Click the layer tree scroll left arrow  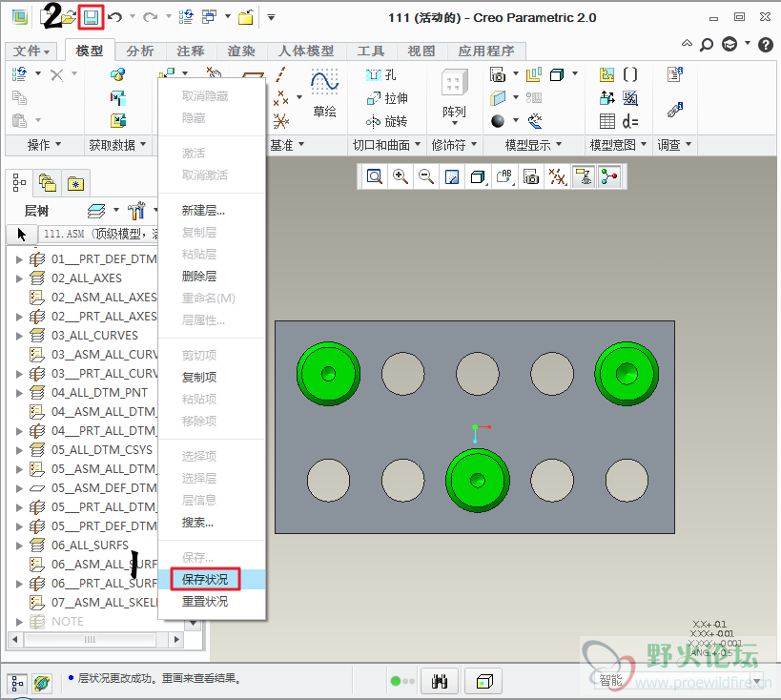[14, 639]
